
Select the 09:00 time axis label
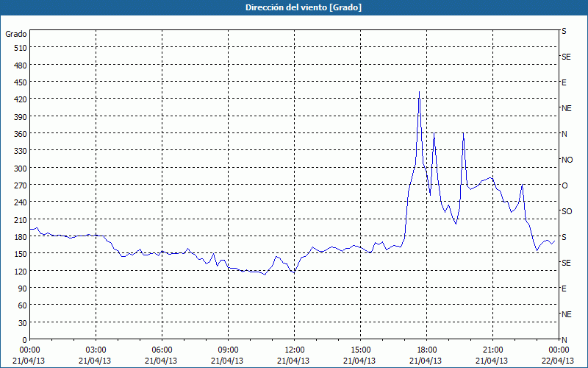pyautogui.click(x=228, y=350)
